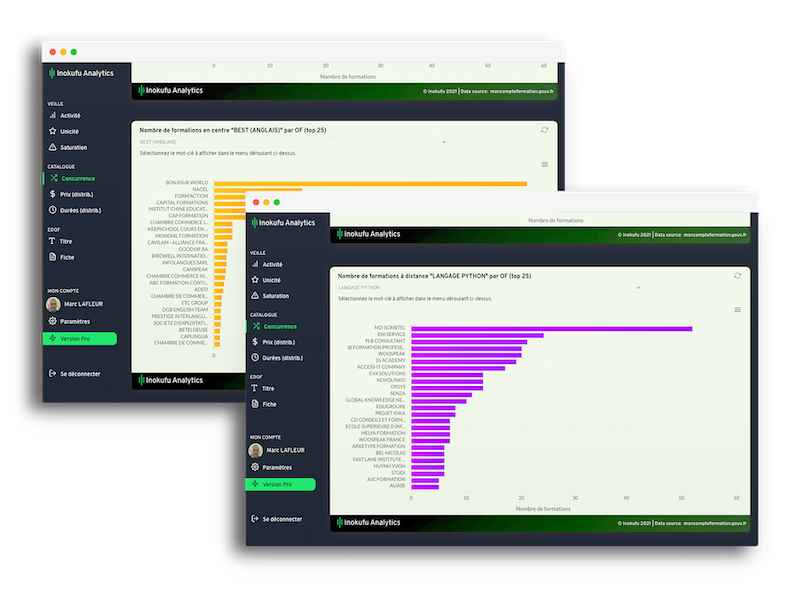Click the Saturation icon in the back window sidebar

(53, 147)
